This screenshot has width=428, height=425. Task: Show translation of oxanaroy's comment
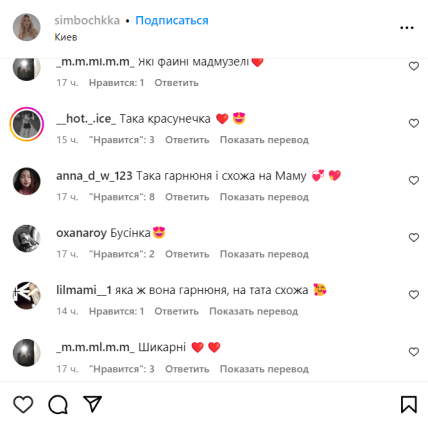coord(264,254)
